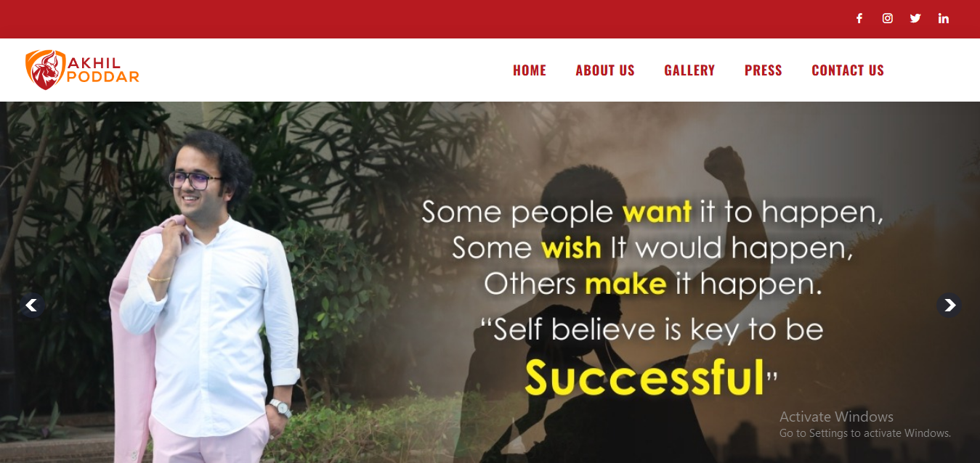
Task: Select GALLERY in the navigation bar
Action: (689, 70)
